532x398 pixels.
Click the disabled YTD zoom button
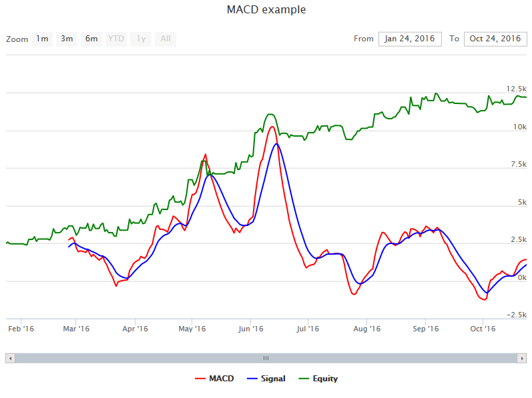116,39
